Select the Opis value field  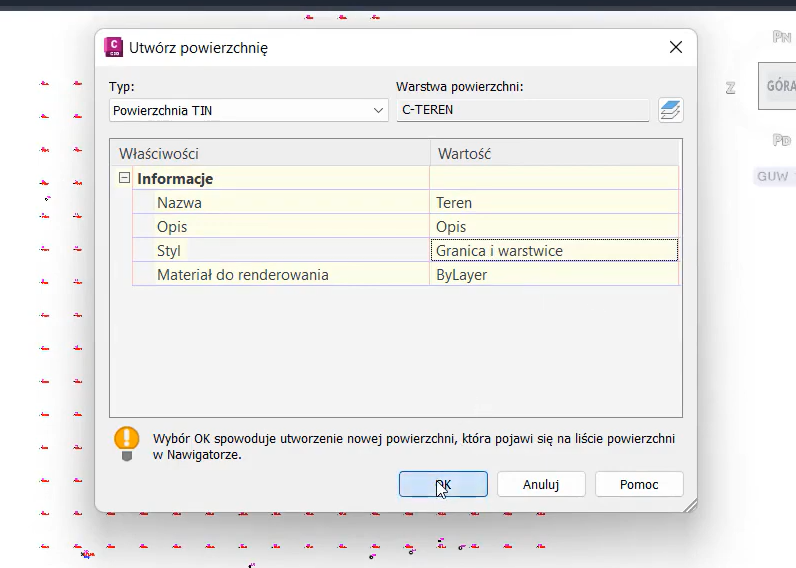tap(554, 227)
